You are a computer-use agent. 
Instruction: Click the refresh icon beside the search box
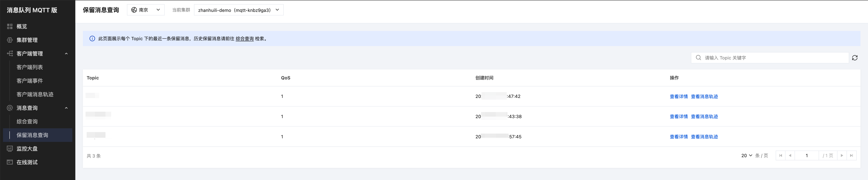tap(854, 58)
